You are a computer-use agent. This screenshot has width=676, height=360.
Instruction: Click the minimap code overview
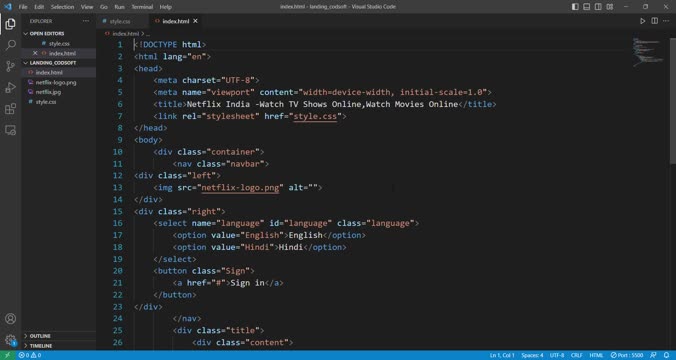pos(648,52)
